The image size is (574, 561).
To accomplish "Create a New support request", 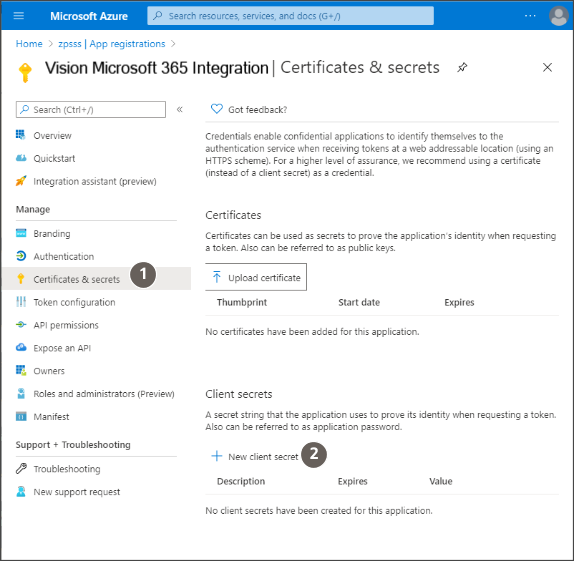I will (x=77, y=492).
